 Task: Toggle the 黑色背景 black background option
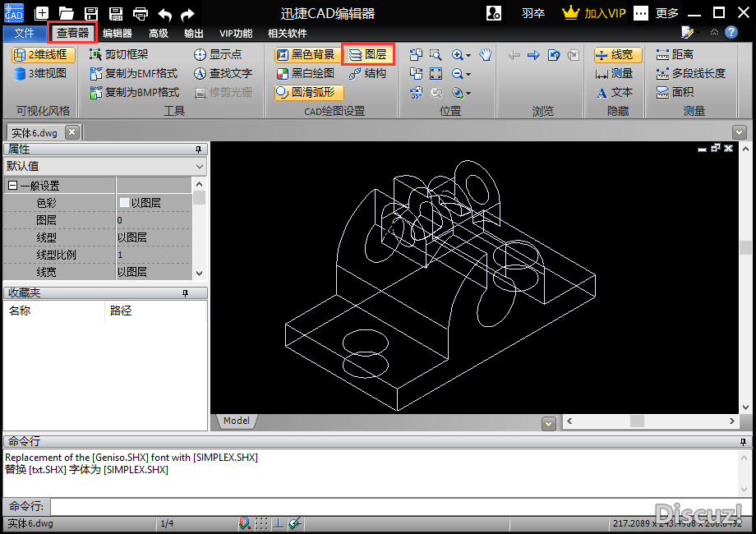[305, 55]
